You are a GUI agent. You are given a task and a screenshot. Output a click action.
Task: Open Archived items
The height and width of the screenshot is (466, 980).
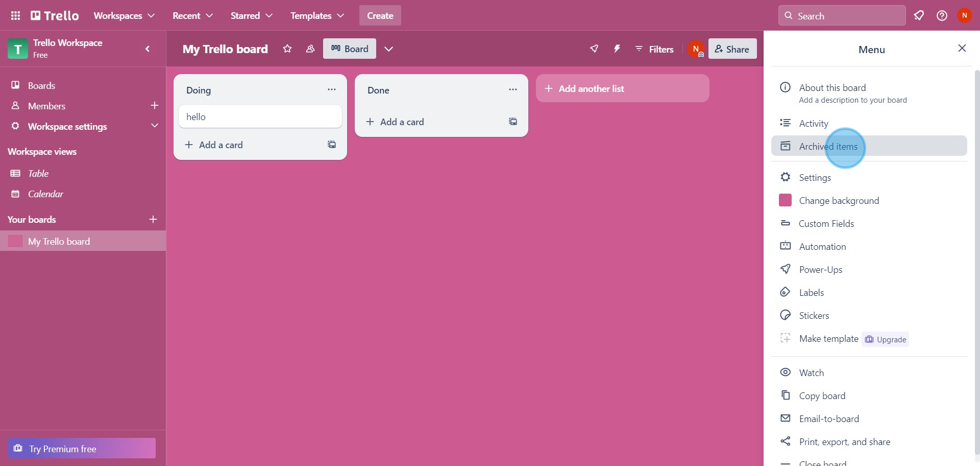[869, 146]
